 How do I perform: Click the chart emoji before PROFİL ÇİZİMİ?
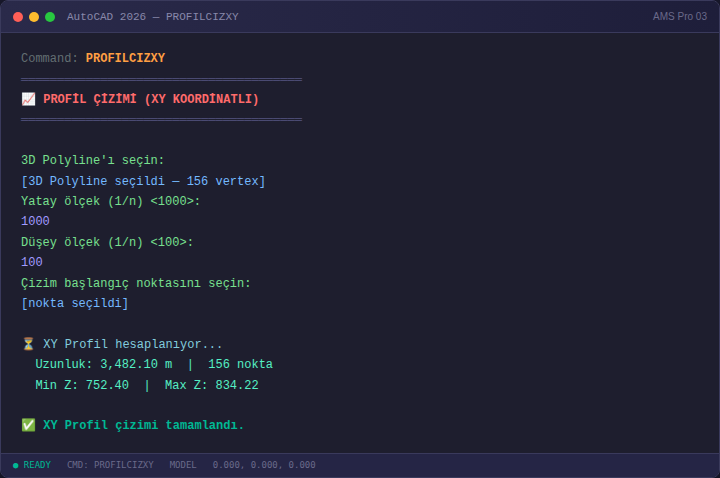tap(28, 99)
